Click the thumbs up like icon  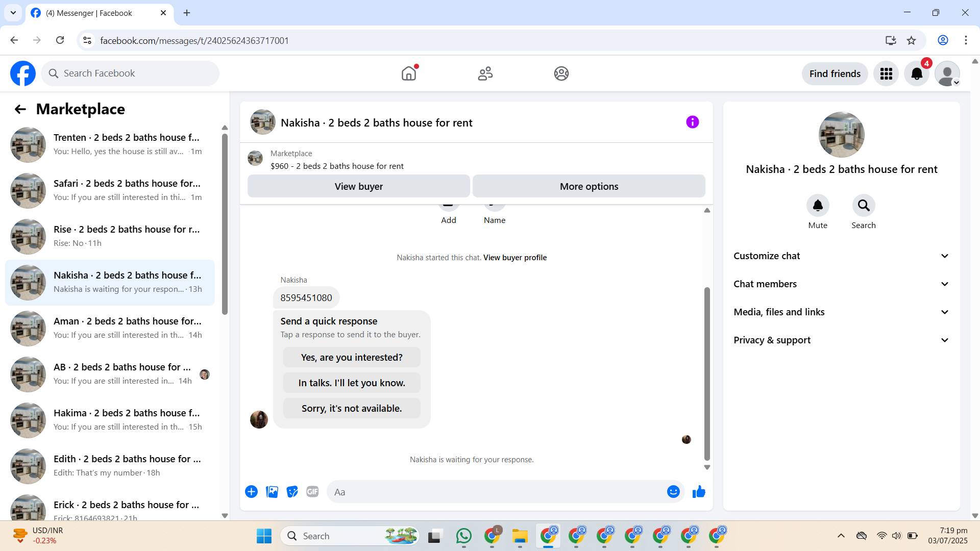click(x=699, y=492)
